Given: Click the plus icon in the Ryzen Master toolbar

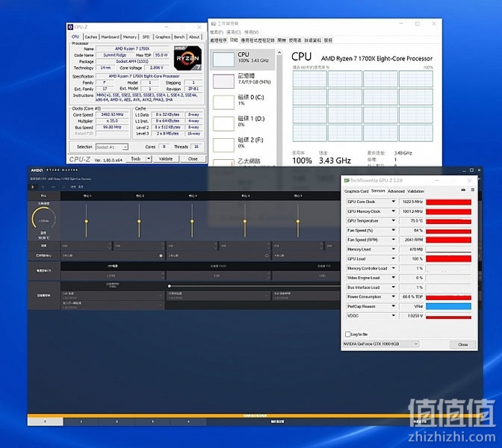Looking at the screenshot, I should pos(43,187).
